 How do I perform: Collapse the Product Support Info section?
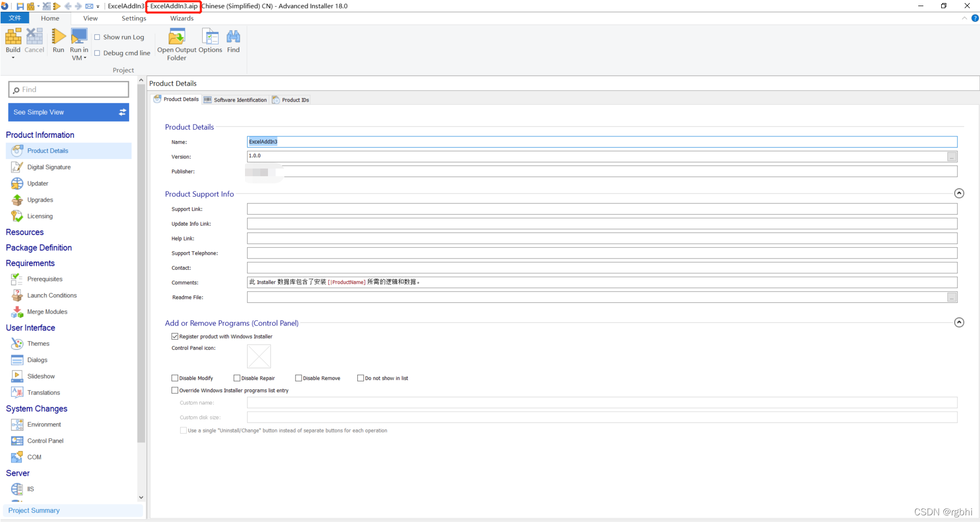point(959,194)
